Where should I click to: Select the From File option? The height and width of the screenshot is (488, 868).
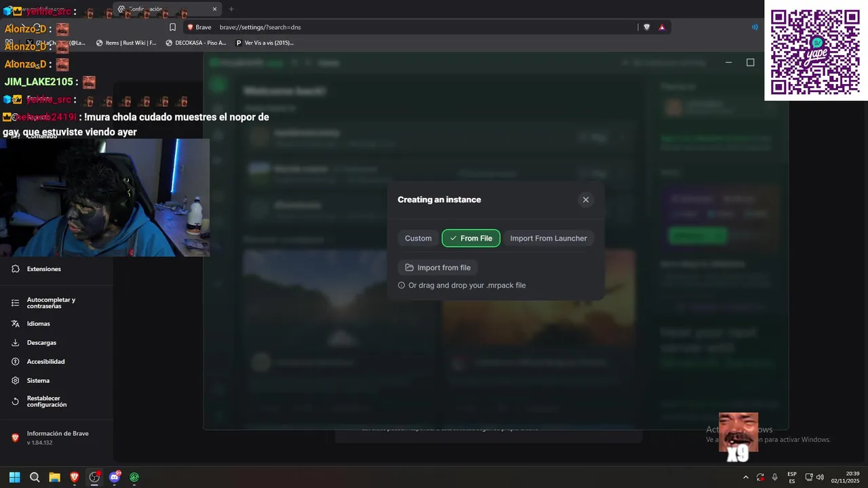pos(471,238)
